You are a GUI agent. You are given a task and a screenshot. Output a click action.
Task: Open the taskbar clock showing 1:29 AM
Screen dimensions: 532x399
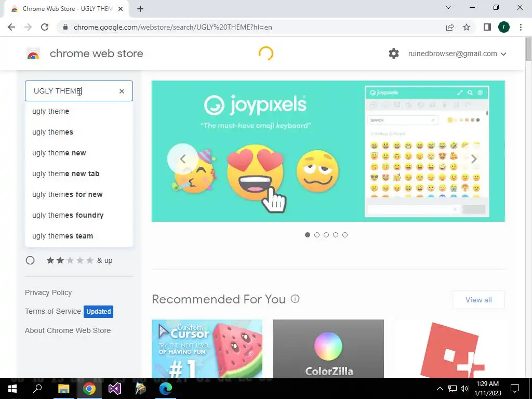coord(487,389)
